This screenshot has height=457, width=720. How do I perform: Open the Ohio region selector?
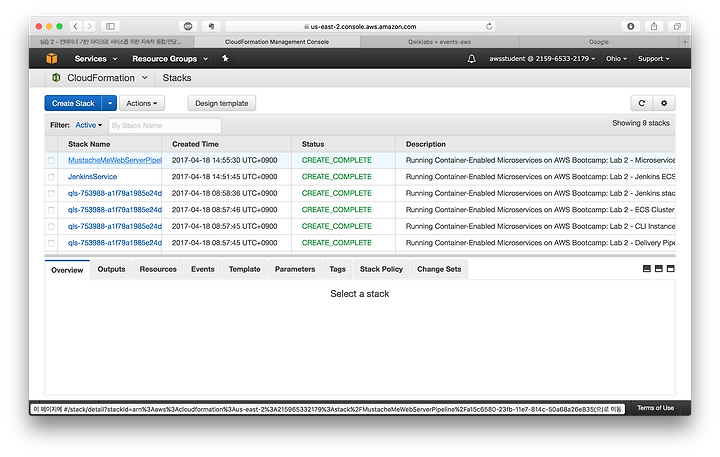coord(616,59)
